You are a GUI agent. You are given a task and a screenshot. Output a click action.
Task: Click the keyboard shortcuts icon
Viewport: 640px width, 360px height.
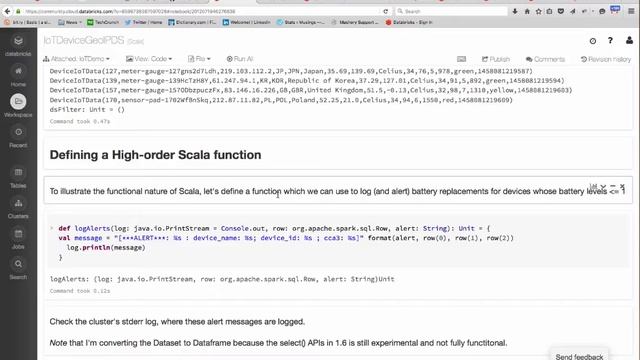[x=461, y=59]
